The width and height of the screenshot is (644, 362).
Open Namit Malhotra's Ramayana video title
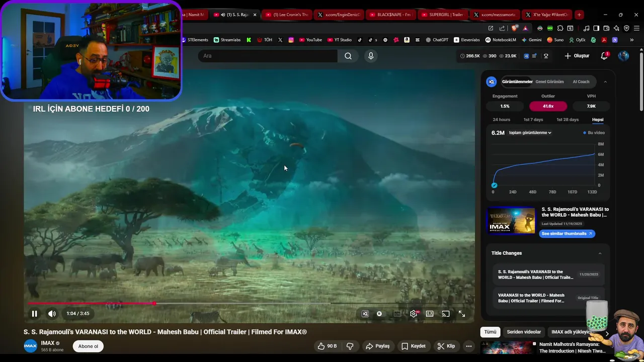572,347
